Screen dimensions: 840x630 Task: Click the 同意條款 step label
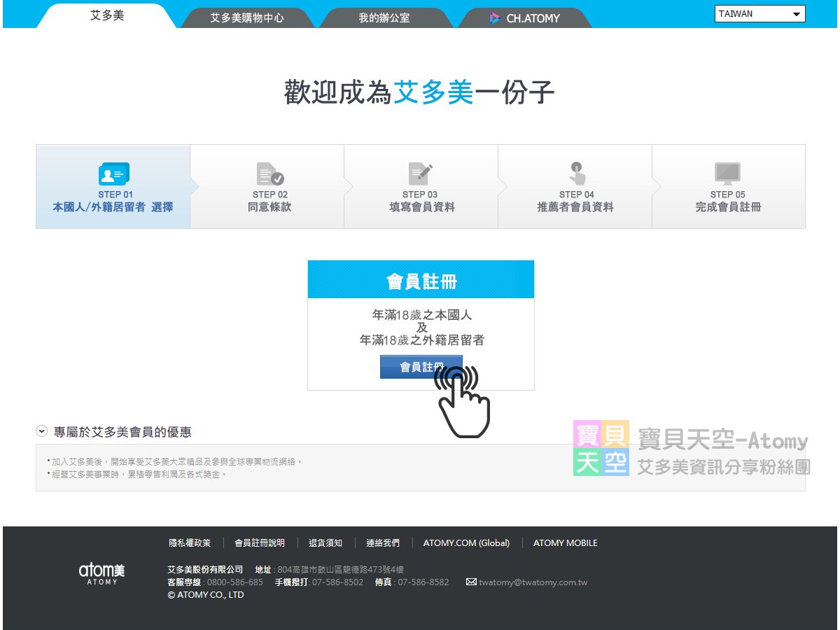[x=269, y=207]
